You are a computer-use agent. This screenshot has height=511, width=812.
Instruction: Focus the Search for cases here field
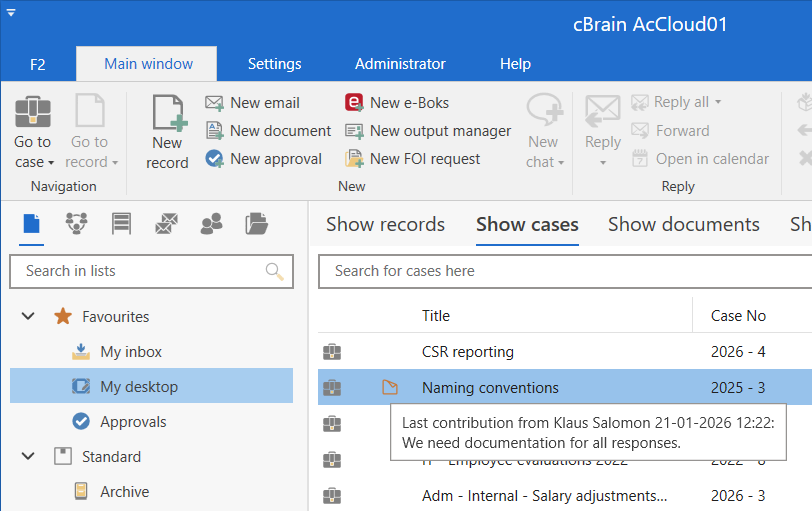[x=565, y=271]
